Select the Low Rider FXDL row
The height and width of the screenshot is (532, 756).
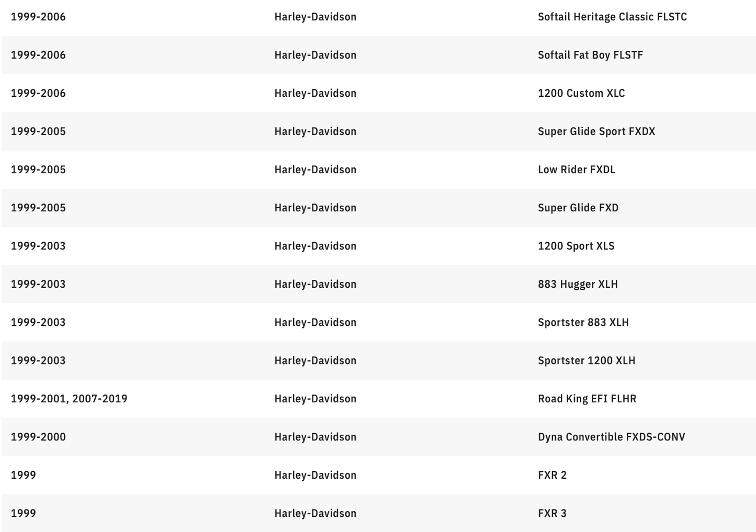[x=378, y=169]
